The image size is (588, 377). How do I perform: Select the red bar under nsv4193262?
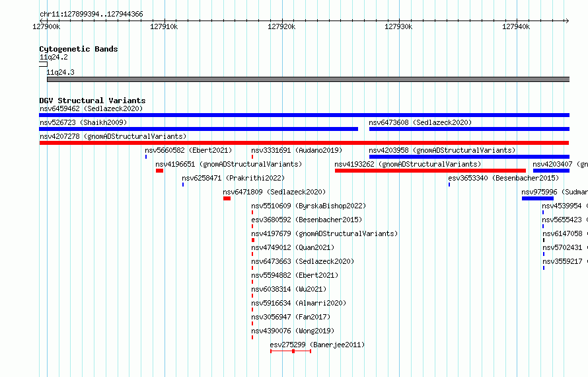click(430, 171)
